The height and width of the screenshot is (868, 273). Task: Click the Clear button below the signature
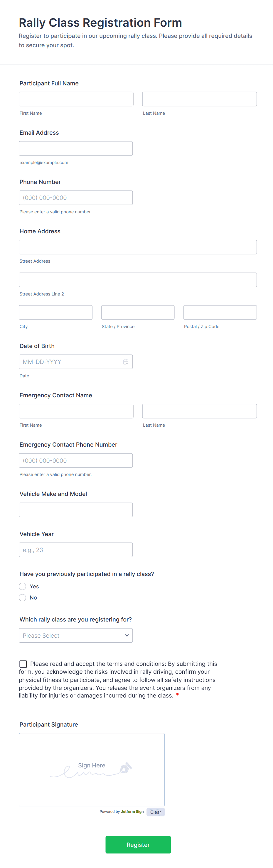point(155,812)
